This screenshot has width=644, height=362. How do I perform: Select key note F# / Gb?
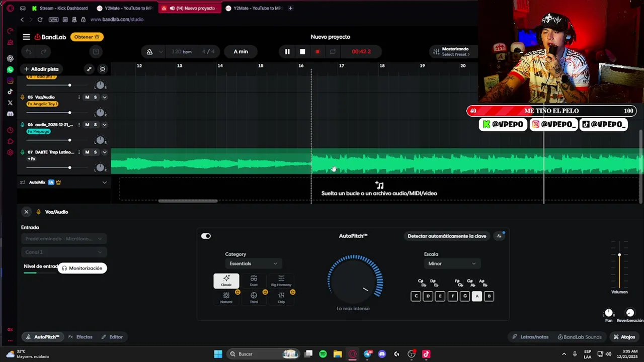coord(458,283)
